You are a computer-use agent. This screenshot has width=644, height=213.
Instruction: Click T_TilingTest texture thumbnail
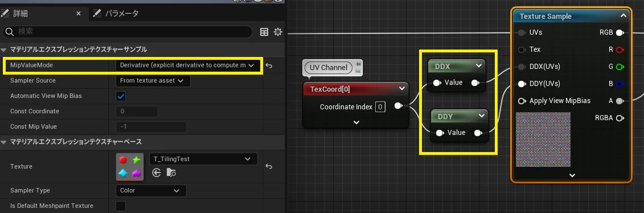(130, 167)
